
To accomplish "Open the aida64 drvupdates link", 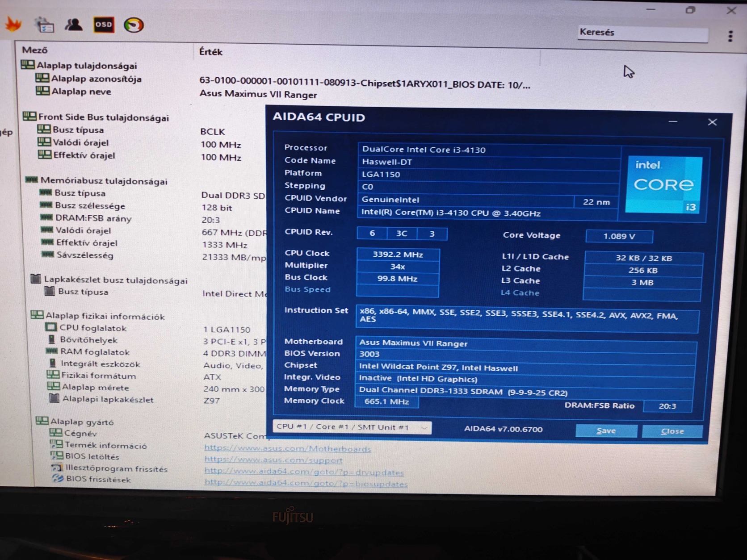I will point(304,472).
